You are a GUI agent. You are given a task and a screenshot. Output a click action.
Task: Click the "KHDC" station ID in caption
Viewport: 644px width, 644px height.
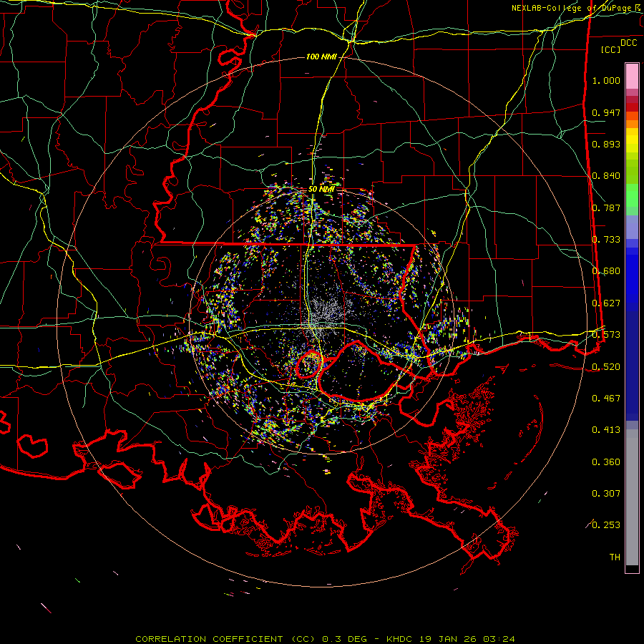click(401, 639)
